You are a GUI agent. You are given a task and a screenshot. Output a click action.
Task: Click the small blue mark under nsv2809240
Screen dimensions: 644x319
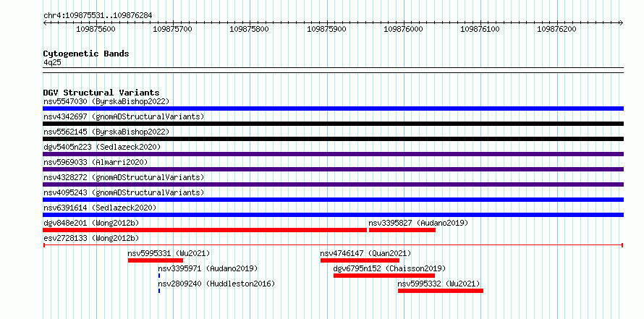159,291
